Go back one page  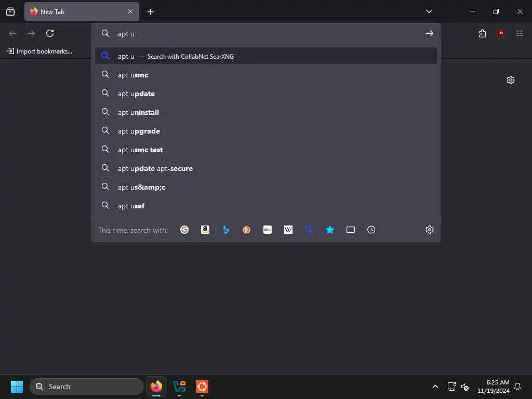pos(12,33)
